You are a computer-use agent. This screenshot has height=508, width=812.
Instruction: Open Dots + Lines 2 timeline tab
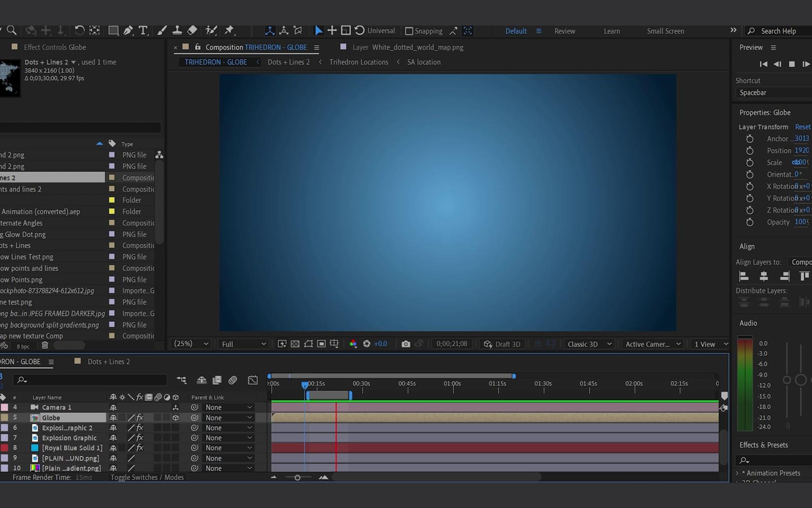tap(108, 362)
